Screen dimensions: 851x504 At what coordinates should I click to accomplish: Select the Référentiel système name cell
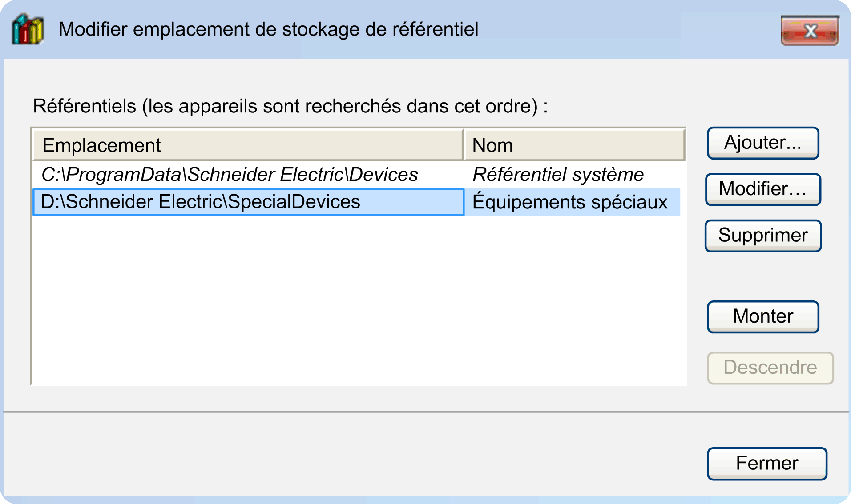coord(558,175)
